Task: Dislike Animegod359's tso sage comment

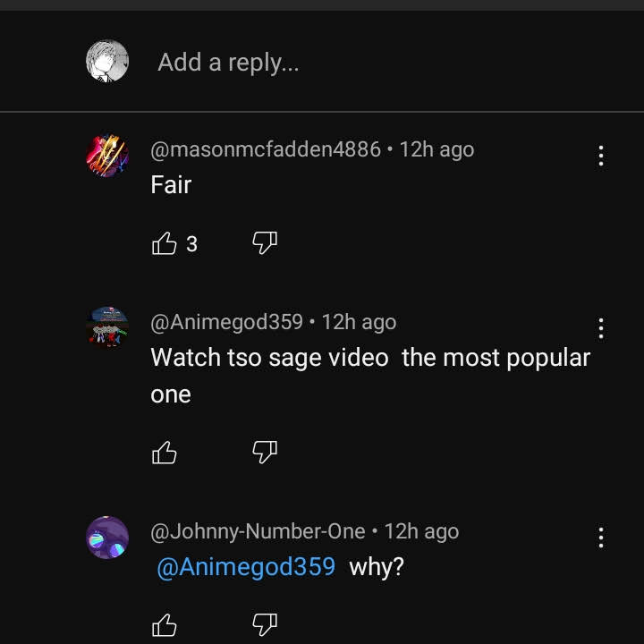Action: [265, 453]
